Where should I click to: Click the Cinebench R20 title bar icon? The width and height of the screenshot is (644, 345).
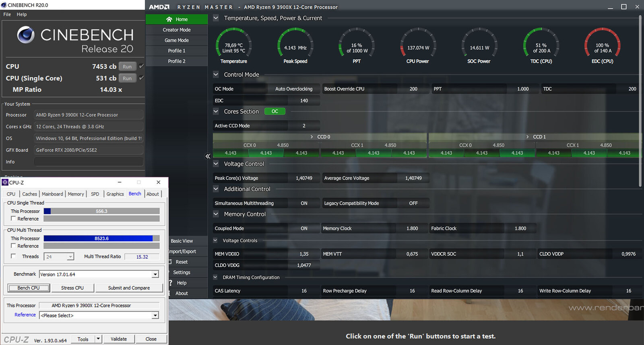(x=4, y=5)
